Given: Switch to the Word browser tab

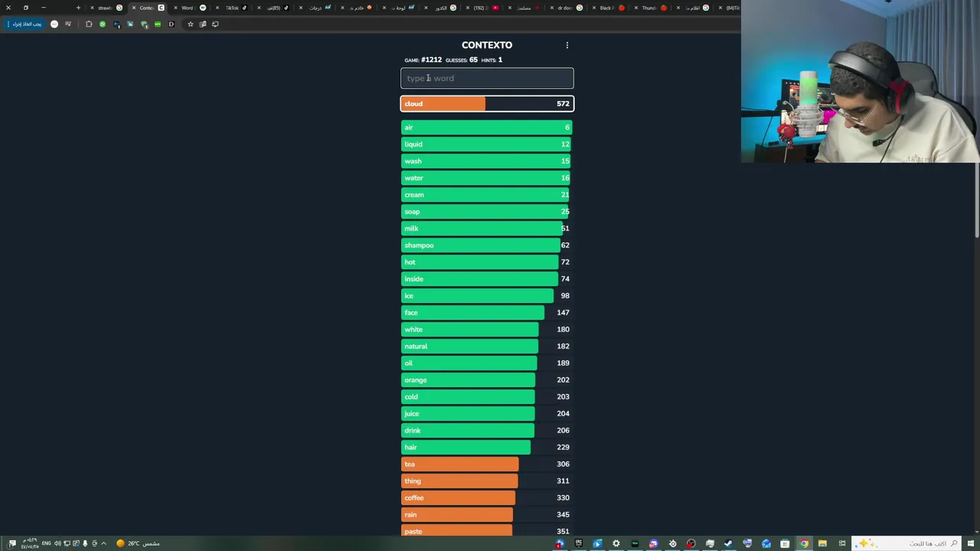Looking at the screenshot, I should pyautogui.click(x=190, y=8).
